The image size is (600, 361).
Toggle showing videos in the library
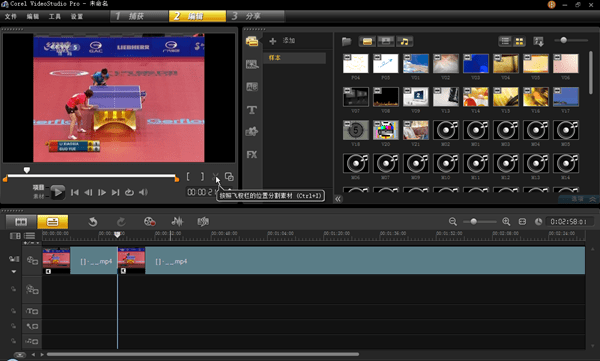[367, 41]
